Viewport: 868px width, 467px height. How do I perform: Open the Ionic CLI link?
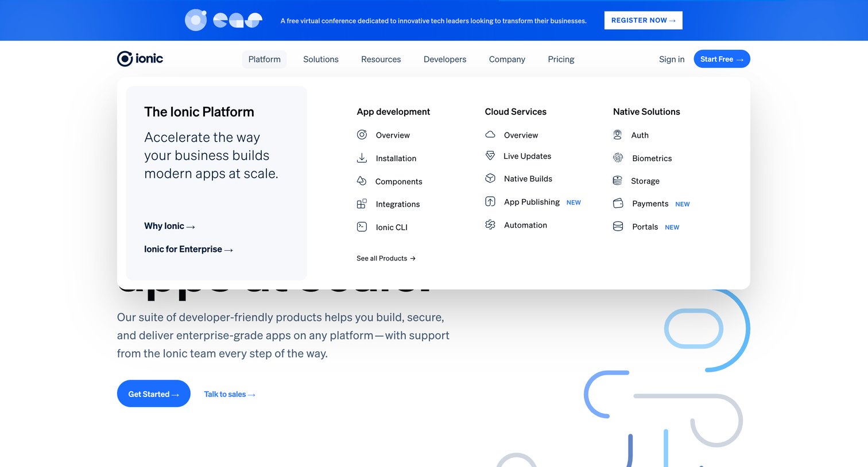coord(392,227)
